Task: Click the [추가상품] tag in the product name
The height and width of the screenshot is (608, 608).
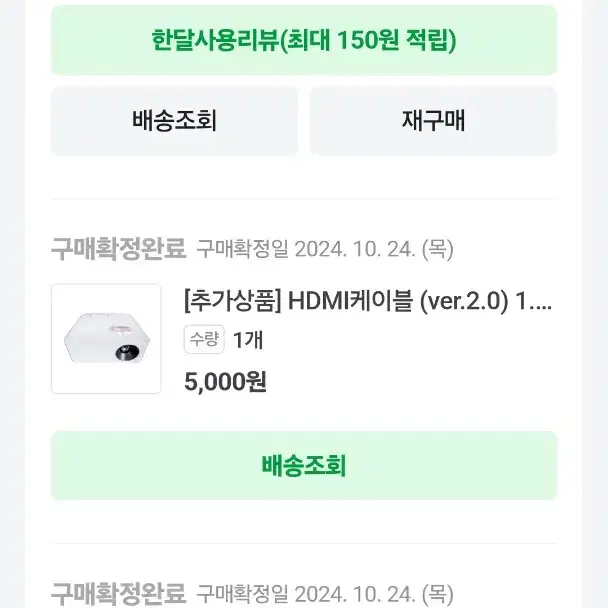Action: click(x=232, y=302)
